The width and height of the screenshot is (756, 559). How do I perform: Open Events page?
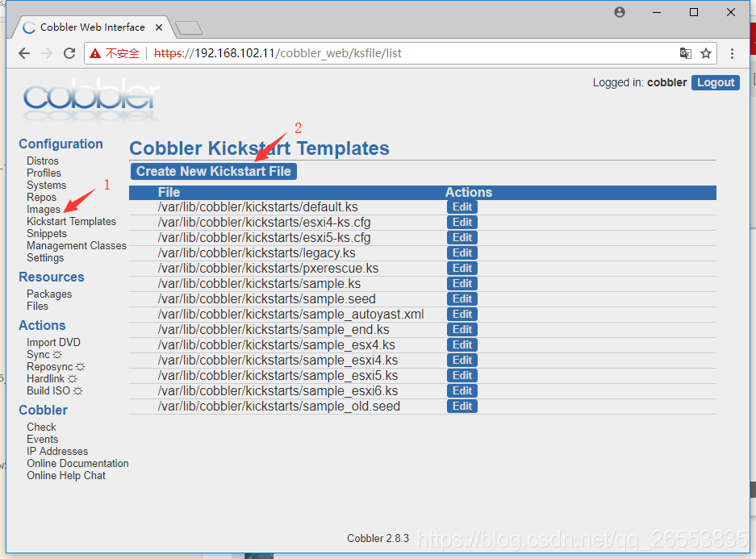click(43, 439)
